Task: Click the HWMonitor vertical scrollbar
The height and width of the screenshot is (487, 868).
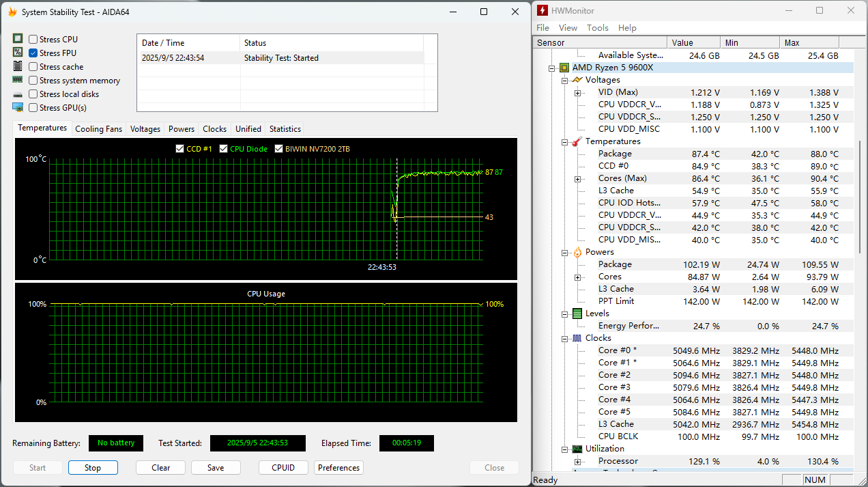Action: coord(858,198)
